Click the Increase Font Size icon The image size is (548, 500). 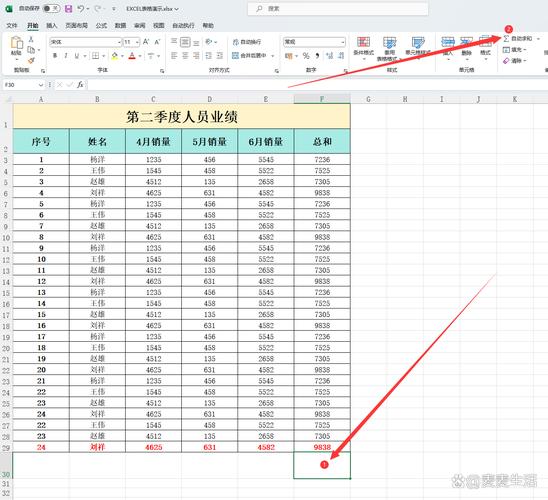(x=146, y=42)
